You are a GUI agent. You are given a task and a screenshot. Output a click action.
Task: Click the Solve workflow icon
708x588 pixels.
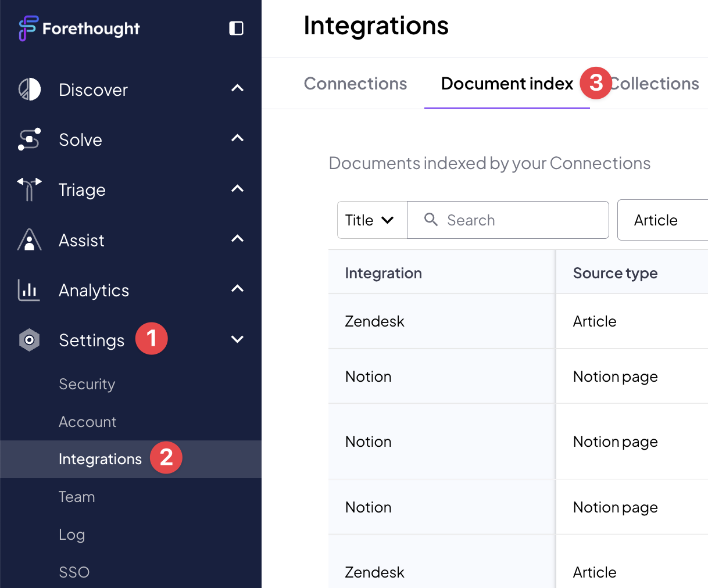30,139
